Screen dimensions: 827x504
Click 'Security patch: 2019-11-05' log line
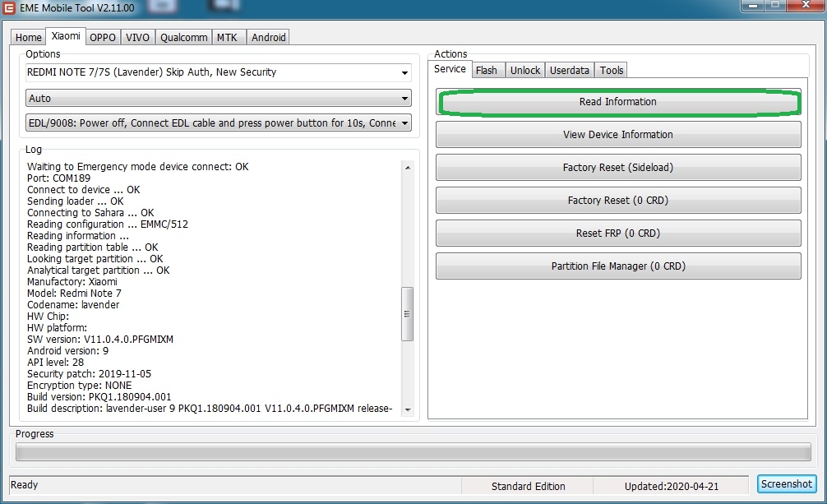pyautogui.click(x=89, y=374)
